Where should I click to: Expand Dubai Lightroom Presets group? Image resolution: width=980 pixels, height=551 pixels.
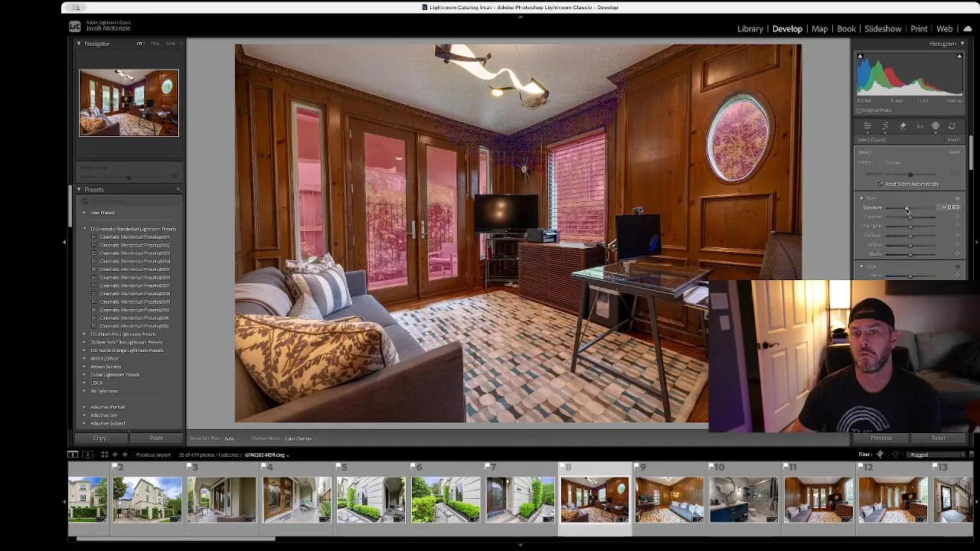(x=85, y=375)
